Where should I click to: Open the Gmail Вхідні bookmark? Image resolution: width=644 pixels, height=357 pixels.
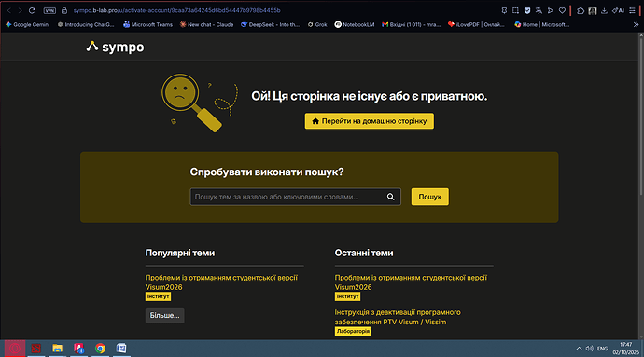(411, 24)
